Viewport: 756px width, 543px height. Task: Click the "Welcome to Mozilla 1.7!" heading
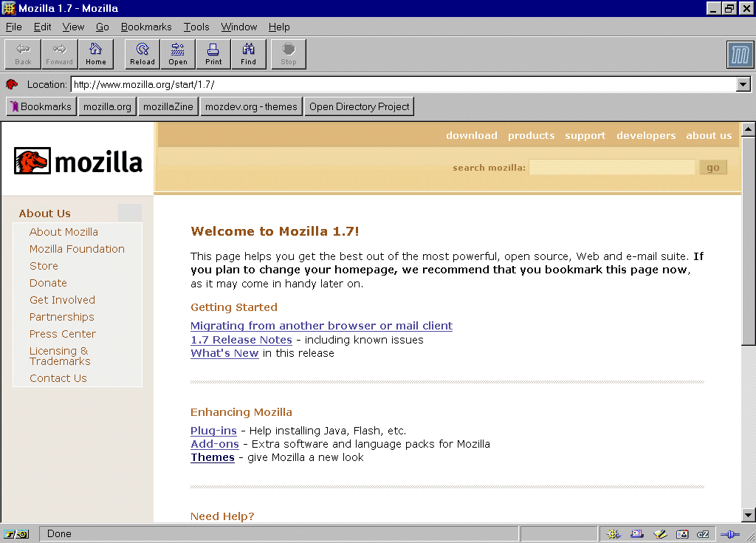pos(275,231)
